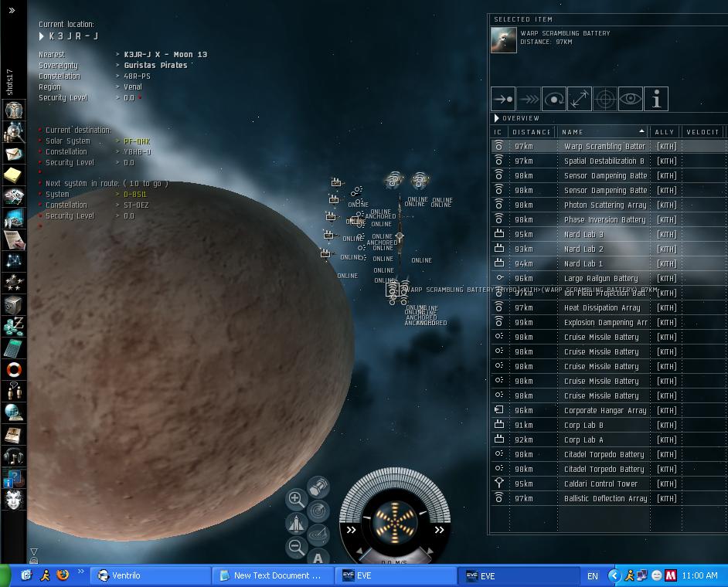
Task: Switch to Ventrilo in taskbar
Action: pyautogui.click(x=150, y=575)
